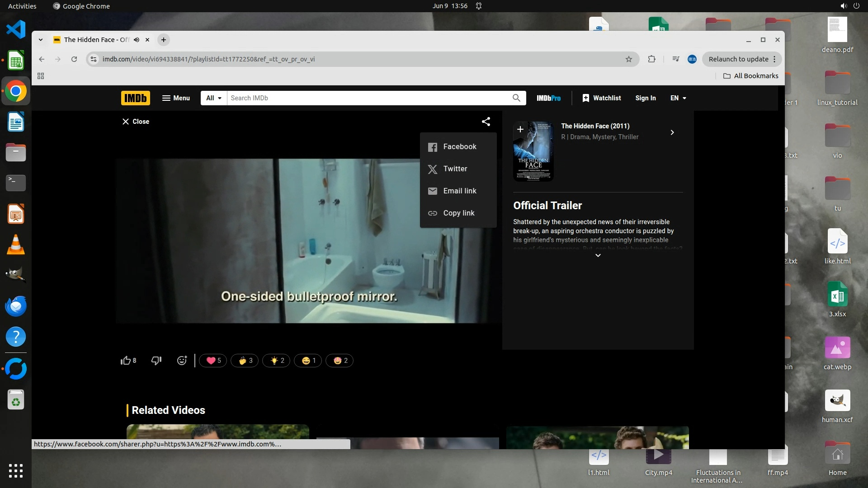Image resolution: width=868 pixels, height=488 pixels.
Task: Open the EN language dropdown
Action: click(x=678, y=98)
